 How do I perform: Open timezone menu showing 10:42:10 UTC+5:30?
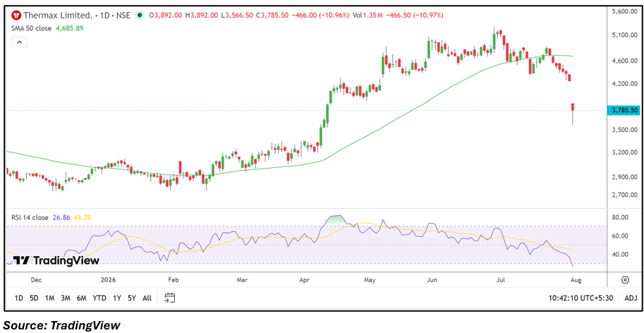[x=581, y=298]
